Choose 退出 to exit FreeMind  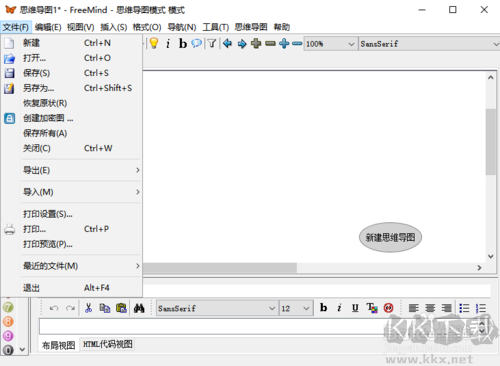pyautogui.click(x=72, y=288)
